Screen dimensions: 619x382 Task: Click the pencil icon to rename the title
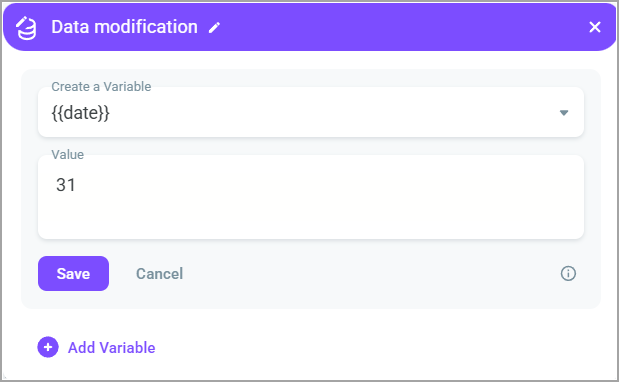pyautogui.click(x=214, y=28)
